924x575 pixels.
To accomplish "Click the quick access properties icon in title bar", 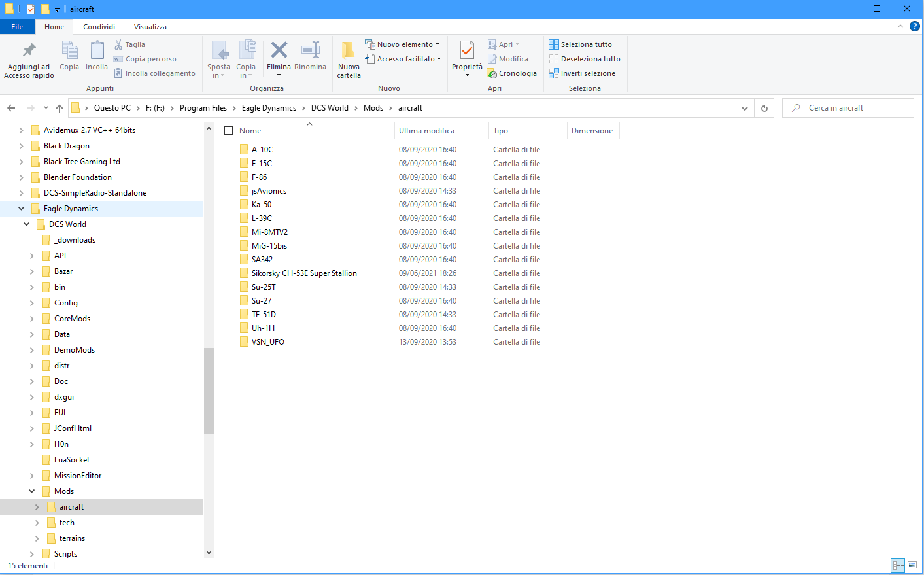I will (31, 9).
